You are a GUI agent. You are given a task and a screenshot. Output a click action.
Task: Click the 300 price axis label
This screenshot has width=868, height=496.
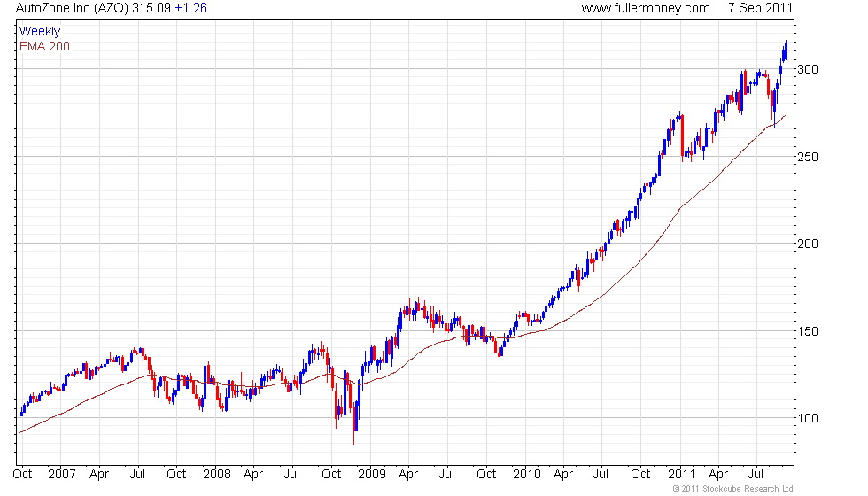click(x=807, y=69)
